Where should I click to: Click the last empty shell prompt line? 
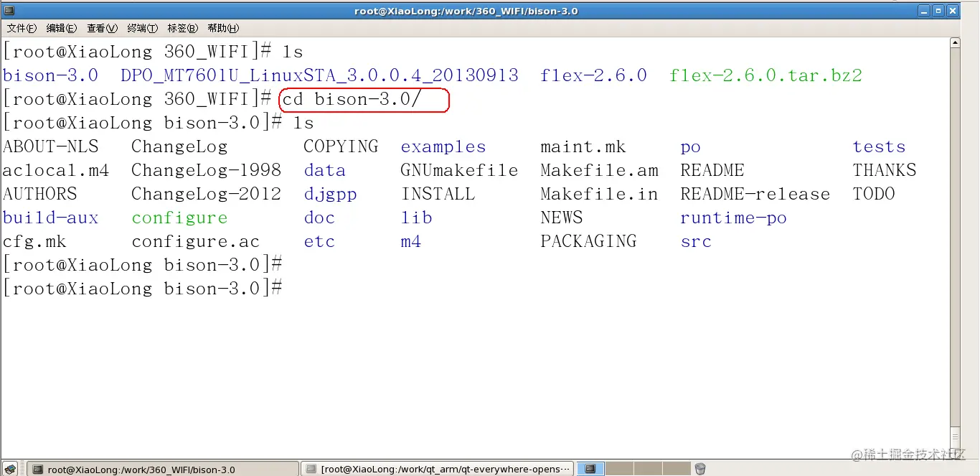142,289
